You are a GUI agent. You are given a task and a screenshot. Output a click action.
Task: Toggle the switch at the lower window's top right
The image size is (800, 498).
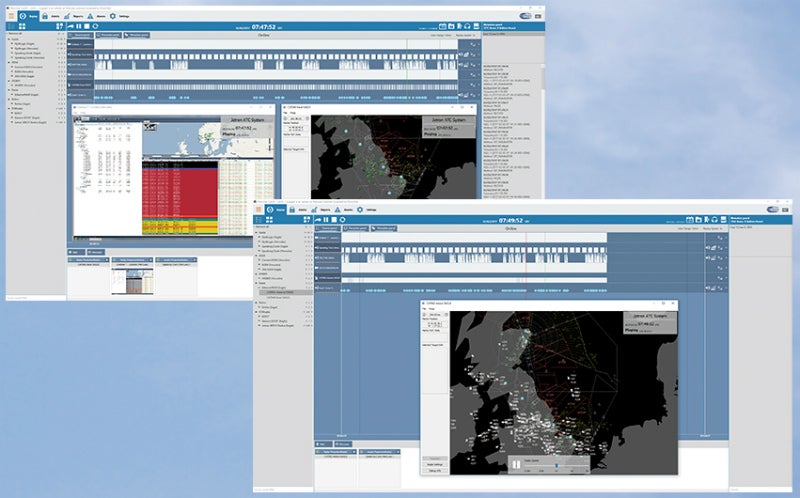(x=773, y=210)
